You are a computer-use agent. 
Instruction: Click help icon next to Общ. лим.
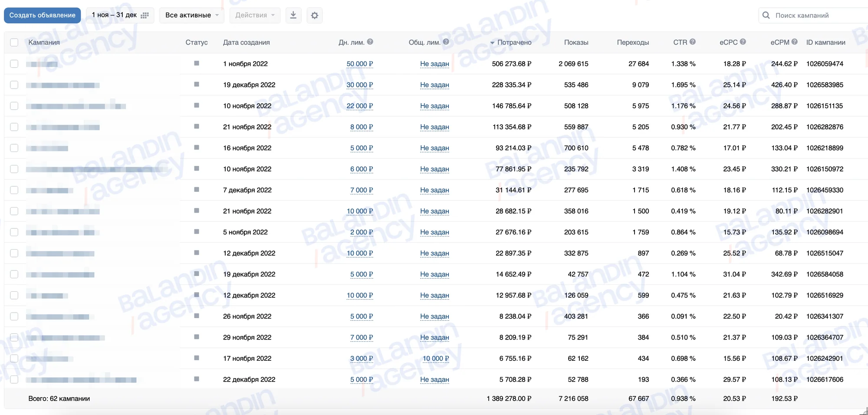pos(446,42)
